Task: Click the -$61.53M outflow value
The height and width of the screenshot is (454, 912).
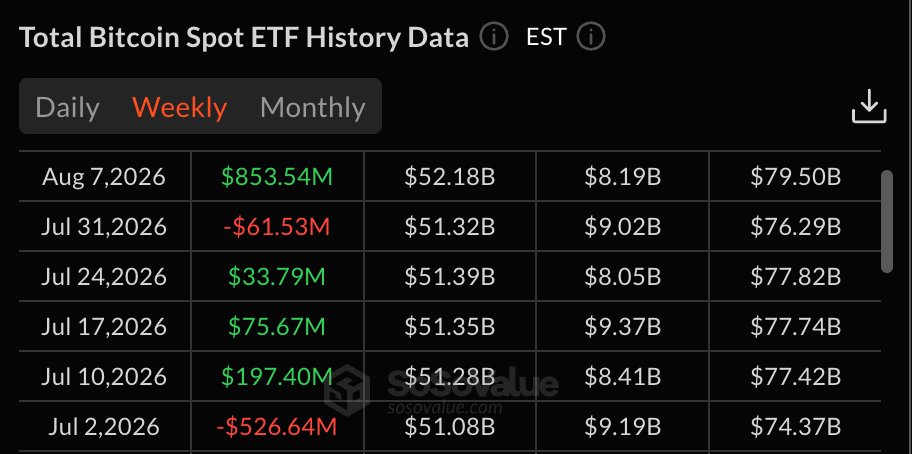Action: [277, 227]
